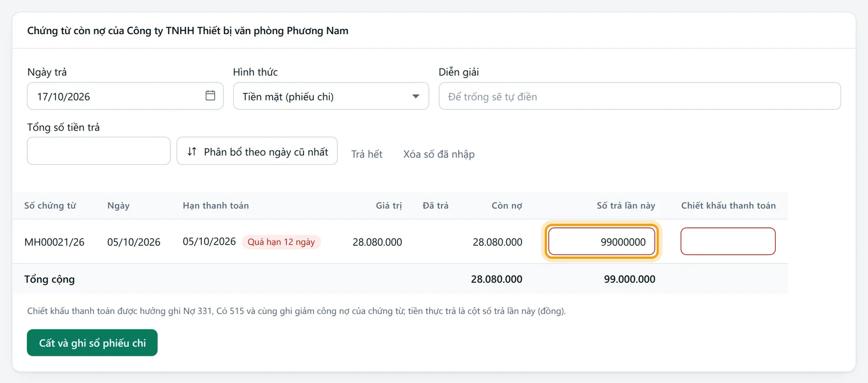Image resolution: width=868 pixels, height=383 pixels.
Task: Click Xóa số đã nhập link
Action: (x=439, y=154)
